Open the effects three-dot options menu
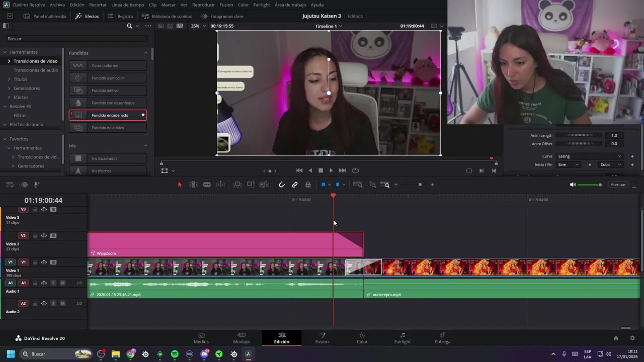 pyautogui.click(x=148, y=26)
